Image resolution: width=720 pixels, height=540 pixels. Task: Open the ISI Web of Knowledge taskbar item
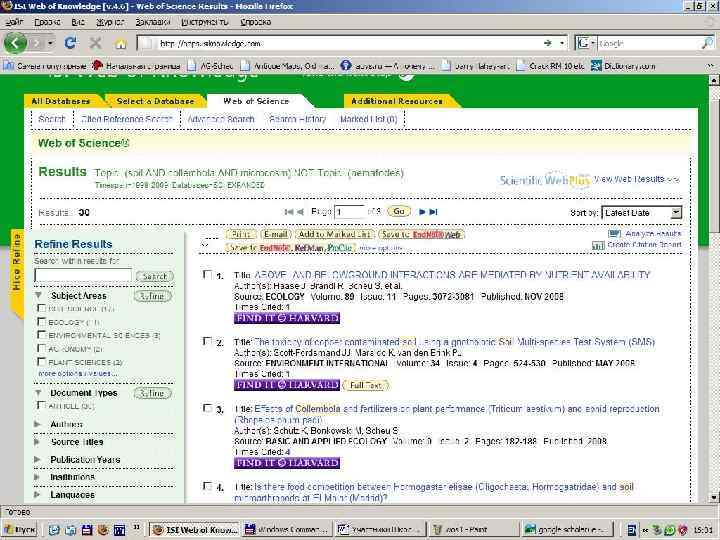point(195,530)
